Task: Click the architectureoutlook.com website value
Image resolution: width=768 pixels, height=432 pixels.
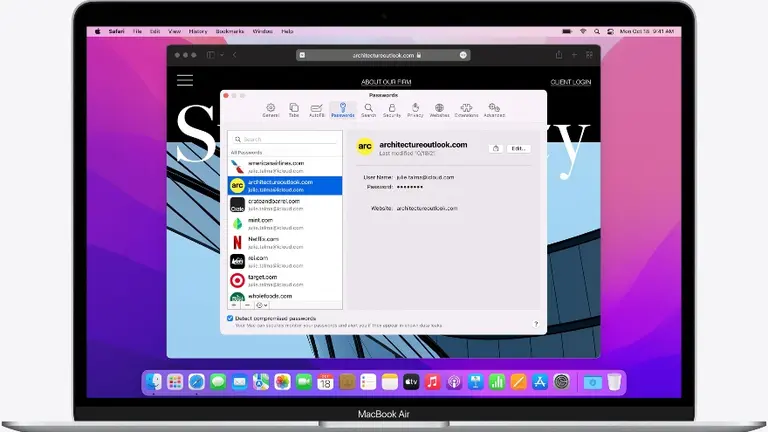Action: pyautogui.click(x=427, y=208)
